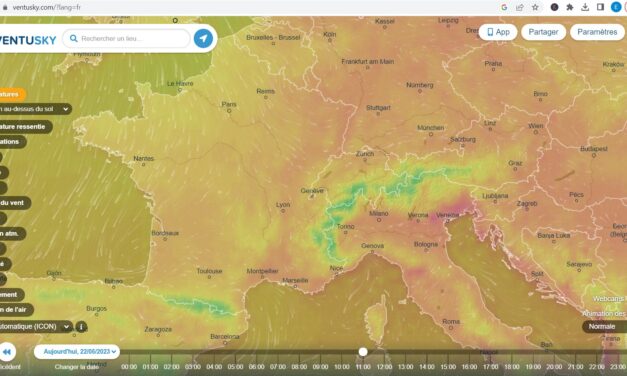This screenshot has width=627, height=376.
Task: Click the Zürich city label on map
Action: pos(365,154)
